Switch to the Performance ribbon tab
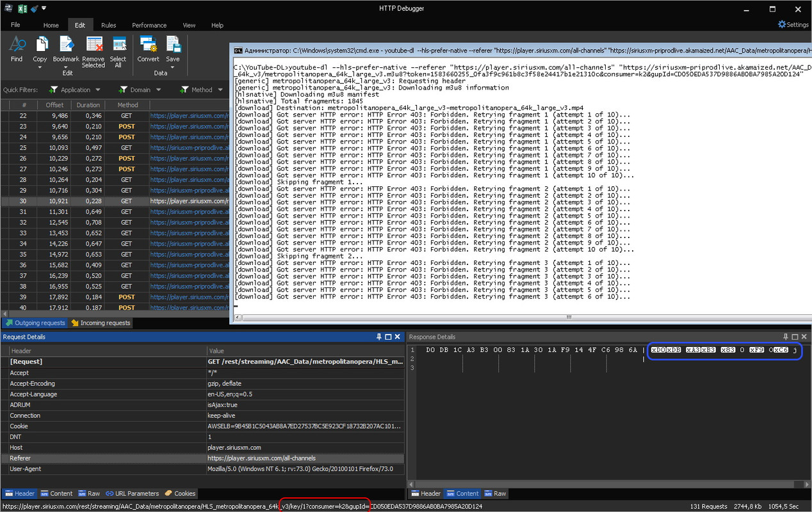The height and width of the screenshot is (512, 812). click(149, 25)
